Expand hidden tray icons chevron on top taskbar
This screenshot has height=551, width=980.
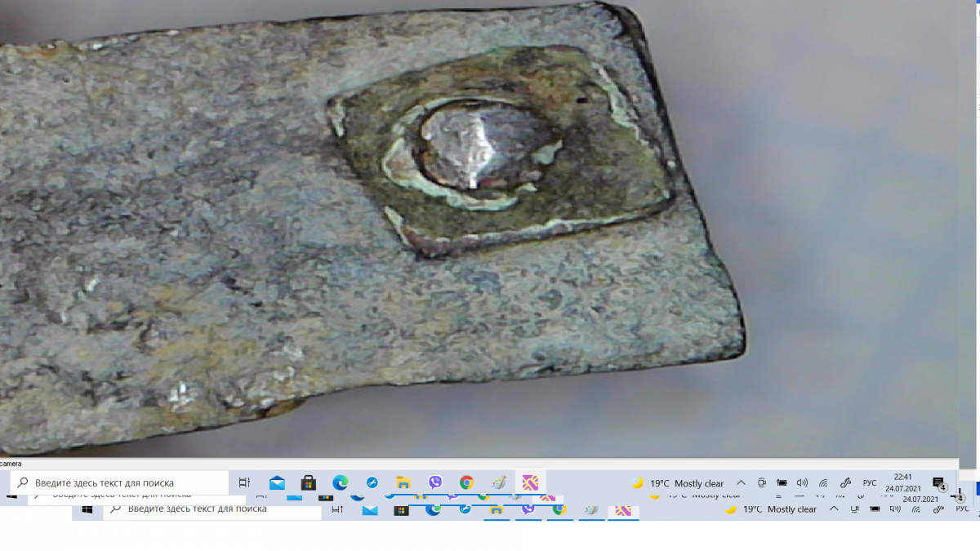click(741, 483)
